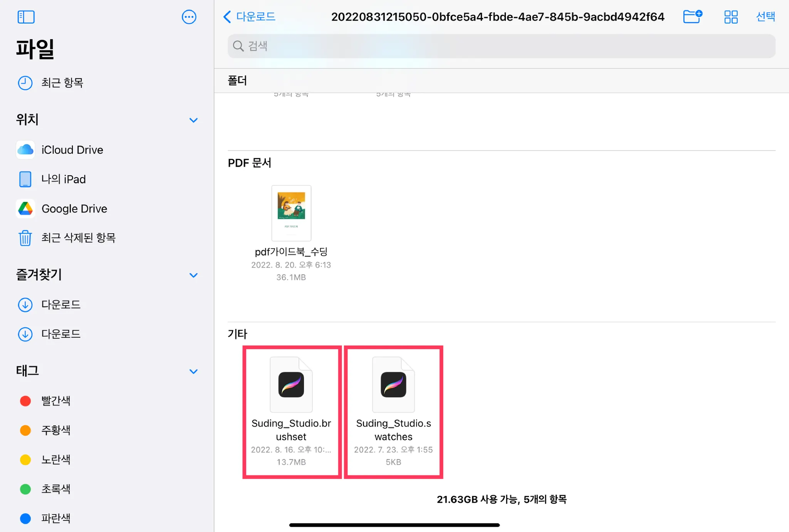Screen dimensions: 789x532
Task: Click the 검색 search field
Action: (501, 46)
